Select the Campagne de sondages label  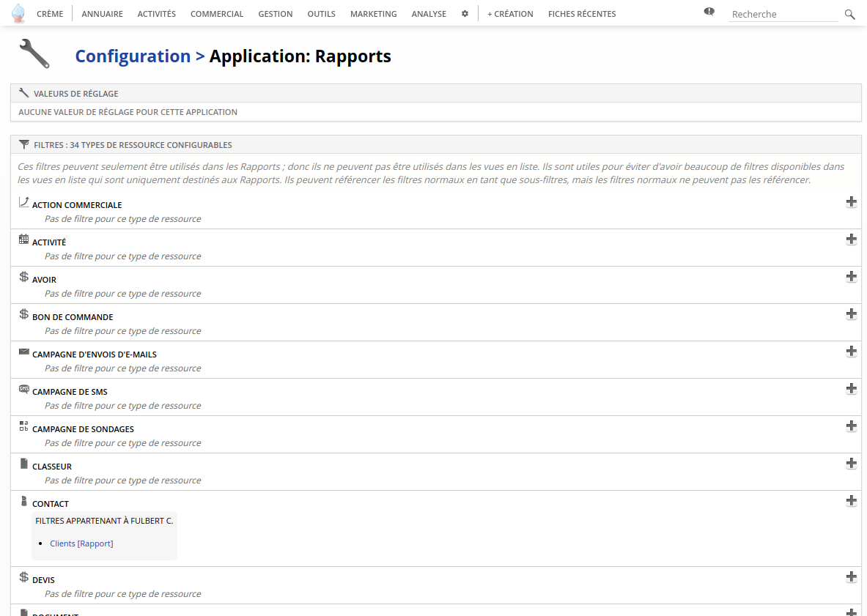tap(83, 429)
